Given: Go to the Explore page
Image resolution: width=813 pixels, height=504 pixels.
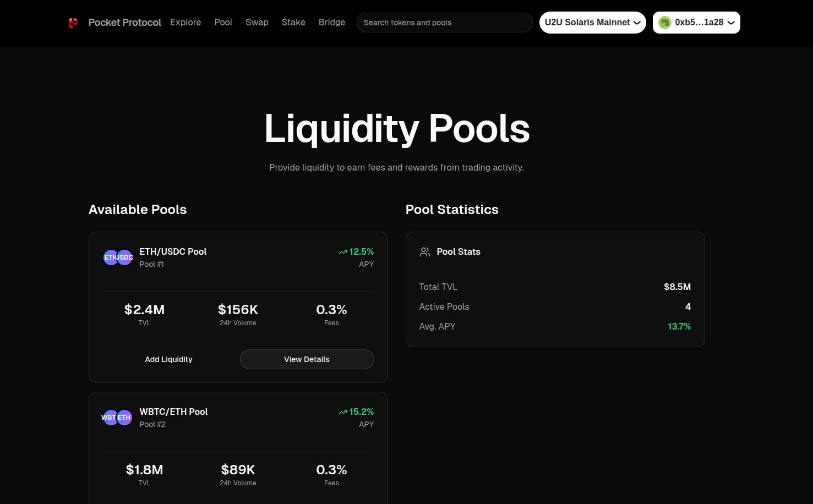Looking at the screenshot, I should [x=185, y=23].
